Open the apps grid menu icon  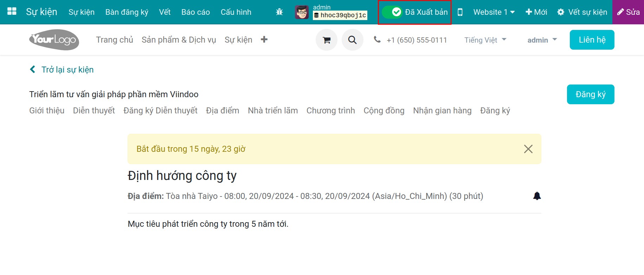[x=12, y=12]
